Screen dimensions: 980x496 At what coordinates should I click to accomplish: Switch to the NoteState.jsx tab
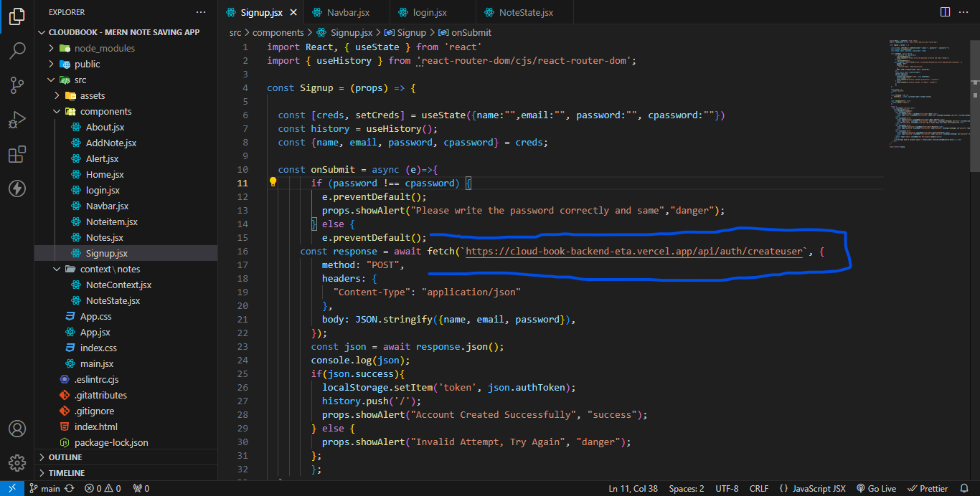[525, 12]
